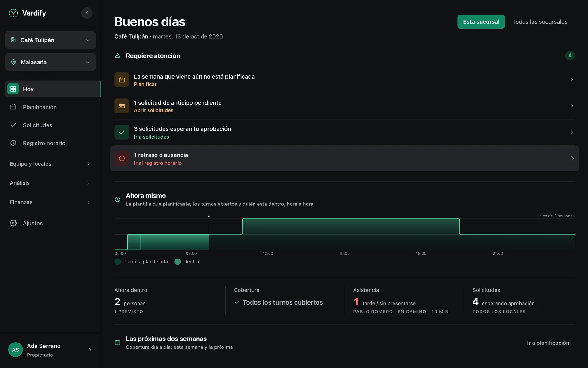Collapse the sidebar with the arrow button
Image resolution: width=588 pixels, height=368 pixels.
[x=87, y=13]
